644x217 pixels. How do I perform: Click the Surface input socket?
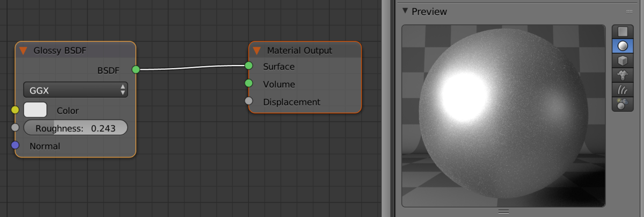(248, 66)
